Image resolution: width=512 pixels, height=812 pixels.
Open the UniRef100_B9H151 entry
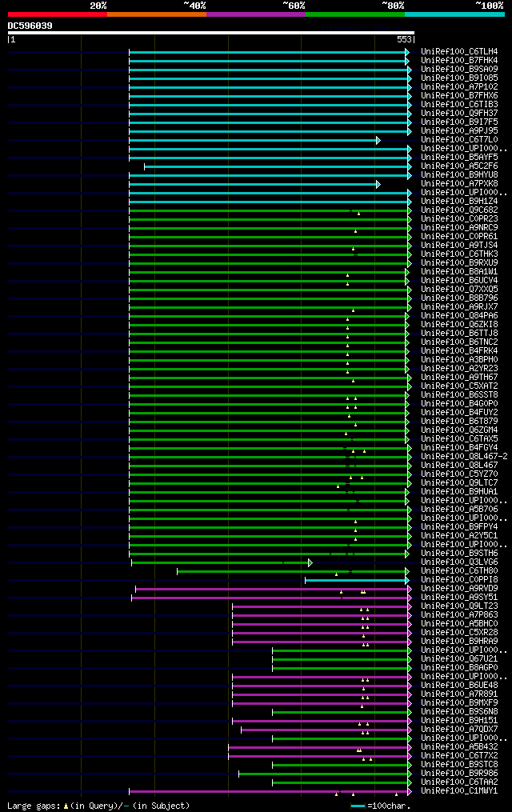459,721
